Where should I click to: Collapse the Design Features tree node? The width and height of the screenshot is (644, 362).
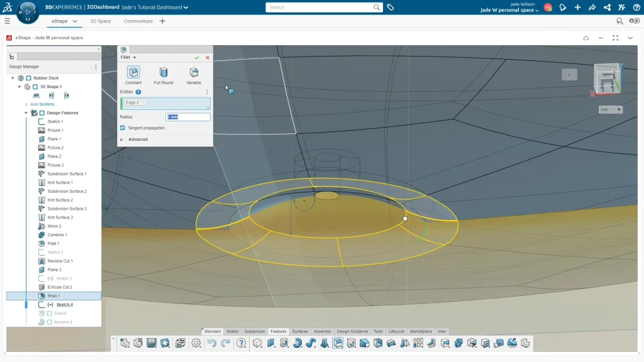pyautogui.click(x=26, y=113)
